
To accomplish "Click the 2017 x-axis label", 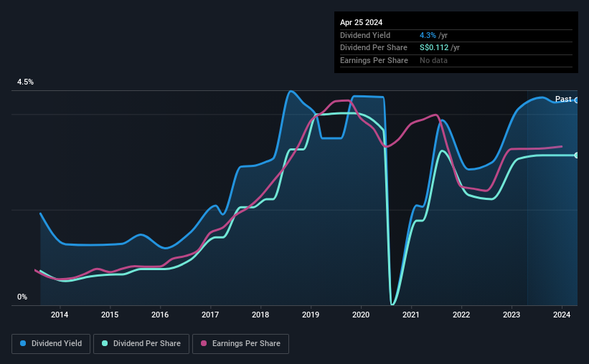I will (210, 315).
